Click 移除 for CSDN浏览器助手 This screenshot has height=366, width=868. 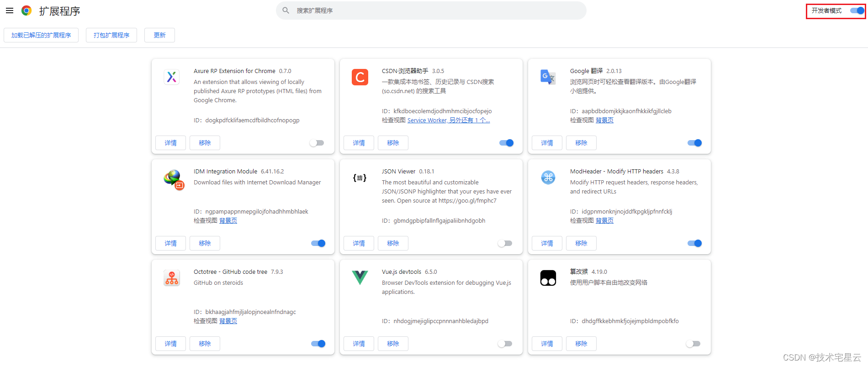coord(393,143)
